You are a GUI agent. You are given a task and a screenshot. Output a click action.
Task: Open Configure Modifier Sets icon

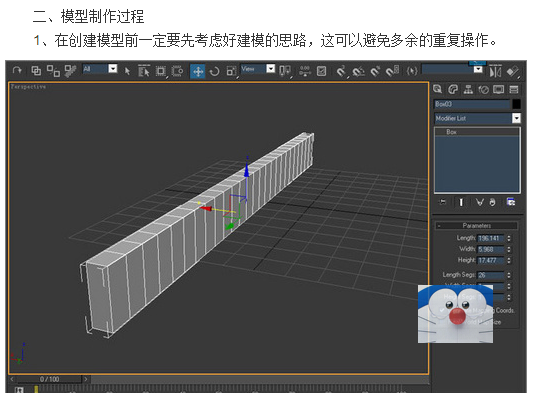[511, 202]
